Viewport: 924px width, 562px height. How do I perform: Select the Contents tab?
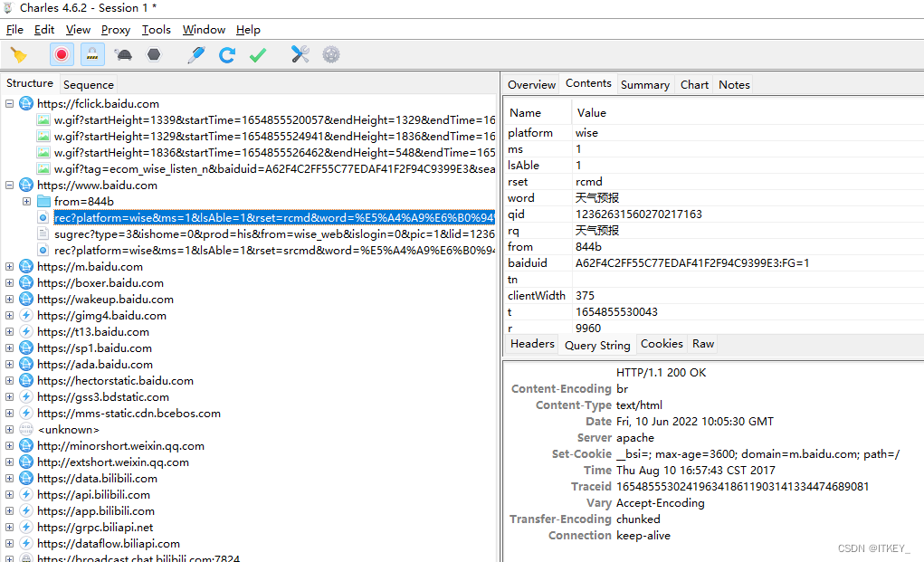tap(588, 83)
